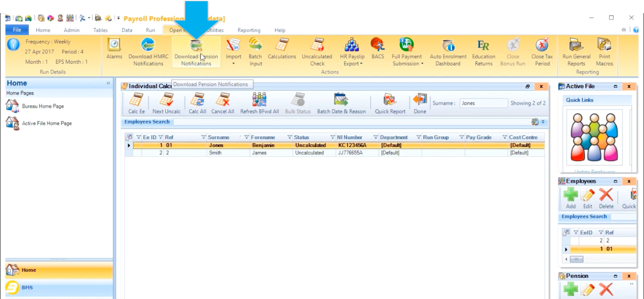Screen dimensions: 644x299
Task: Select the Smith James employee row
Action: 259,153
